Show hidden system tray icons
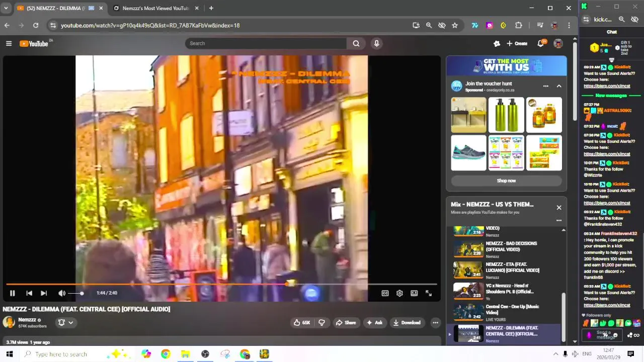Image resolution: width=644 pixels, height=362 pixels. [x=555, y=354]
